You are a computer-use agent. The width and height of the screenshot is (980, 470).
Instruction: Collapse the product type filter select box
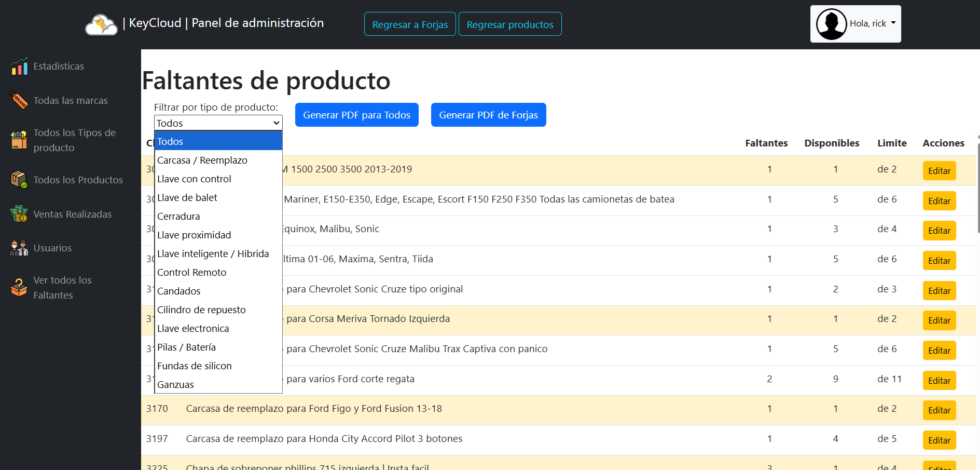click(218, 123)
